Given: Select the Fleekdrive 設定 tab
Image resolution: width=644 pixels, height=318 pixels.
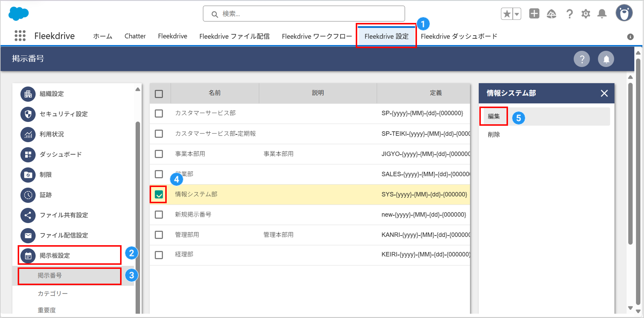Looking at the screenshot, I should click(386, 36).
